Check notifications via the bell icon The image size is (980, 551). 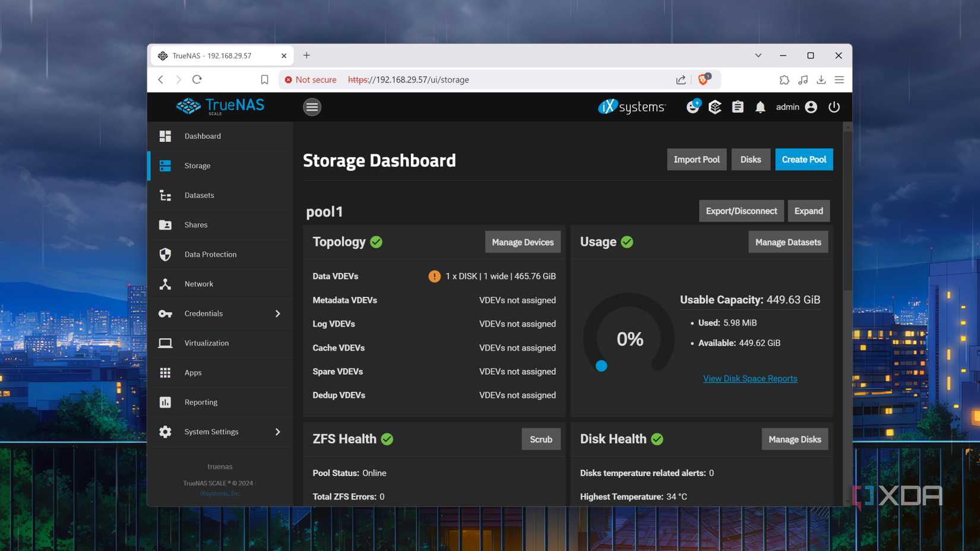pos(760,107)
